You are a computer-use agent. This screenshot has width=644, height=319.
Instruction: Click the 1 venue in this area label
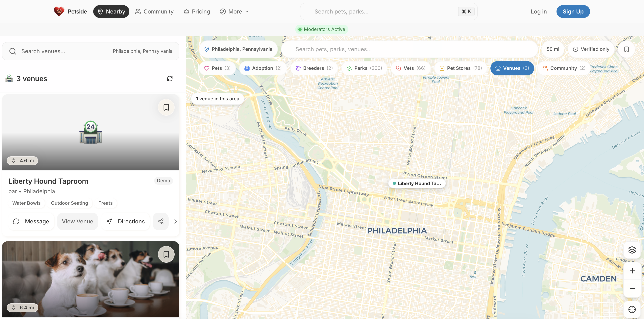[x=217, y=99]
